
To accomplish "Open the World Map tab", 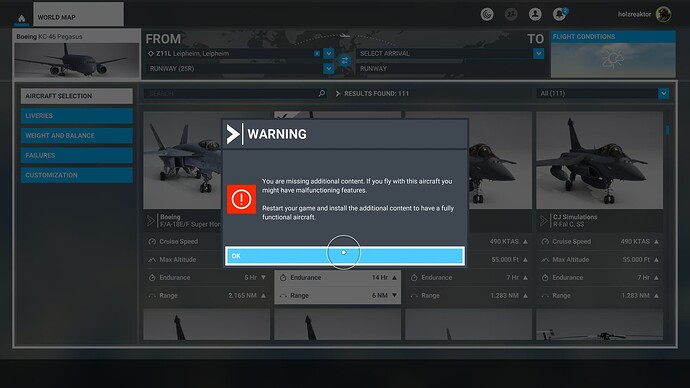I will 78,15.
